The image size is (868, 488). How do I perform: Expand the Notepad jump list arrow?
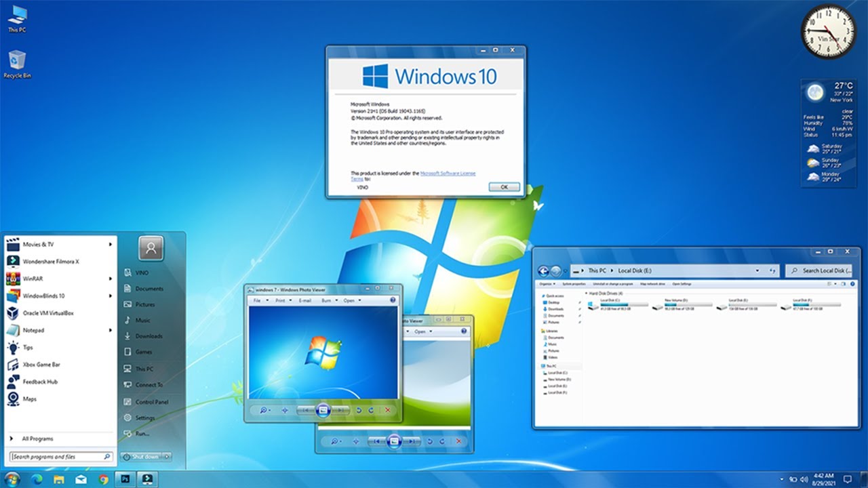coord(111,330)
